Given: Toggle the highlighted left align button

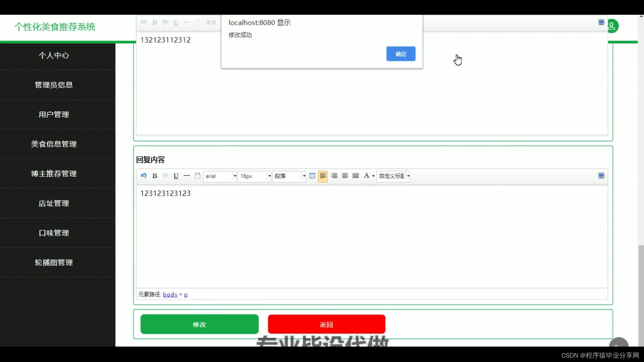Looking at the screenshot, I should click(323, 176).
